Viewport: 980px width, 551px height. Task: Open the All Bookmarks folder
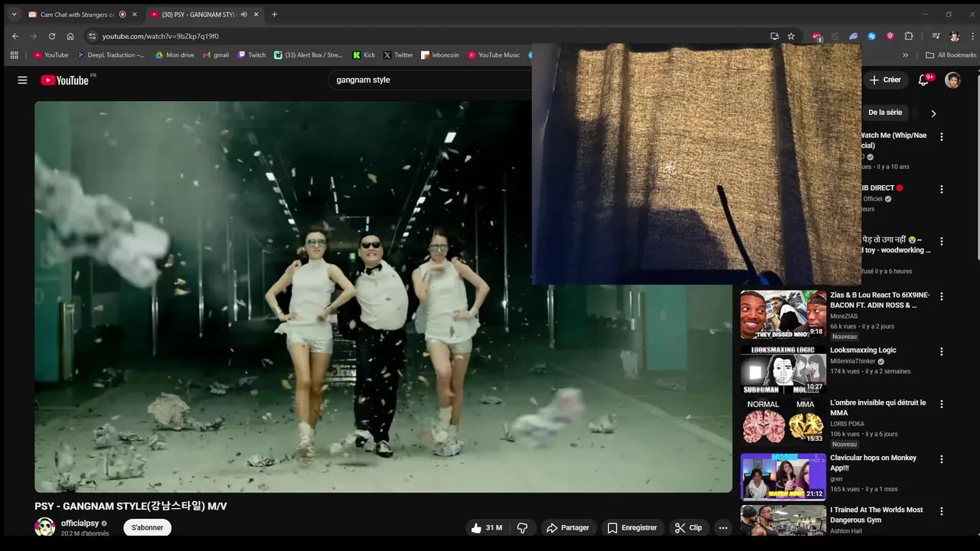point(951,55)
